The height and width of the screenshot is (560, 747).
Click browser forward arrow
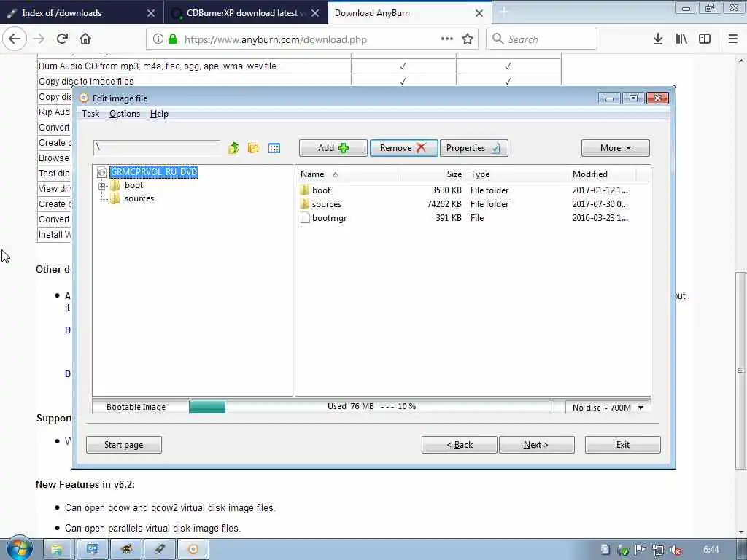coord(39,39)
